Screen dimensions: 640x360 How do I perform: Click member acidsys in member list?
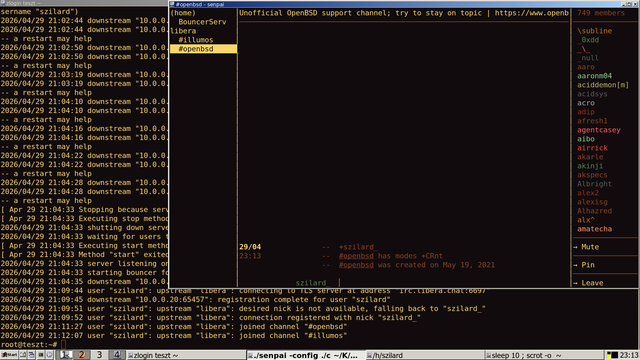[592, 94]
